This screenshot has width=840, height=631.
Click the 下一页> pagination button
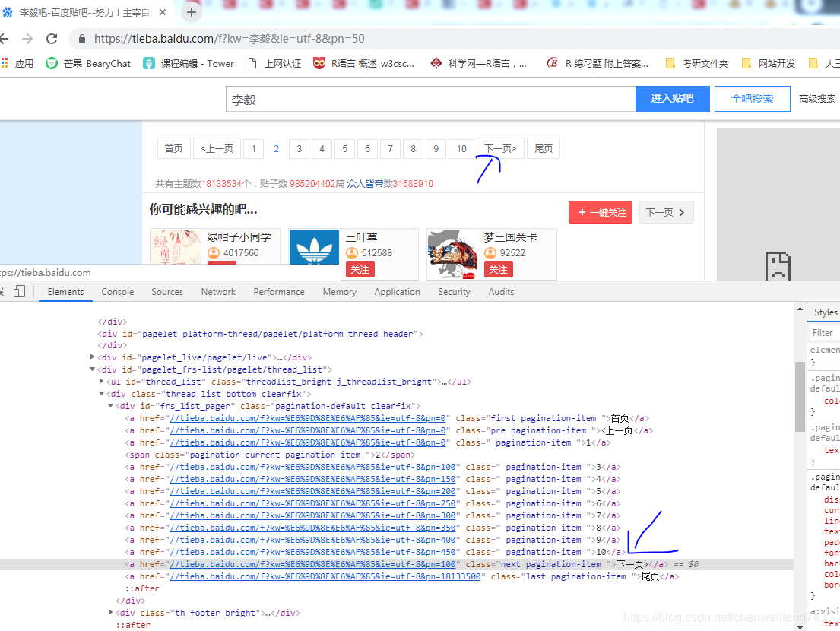tap(500, 148)
